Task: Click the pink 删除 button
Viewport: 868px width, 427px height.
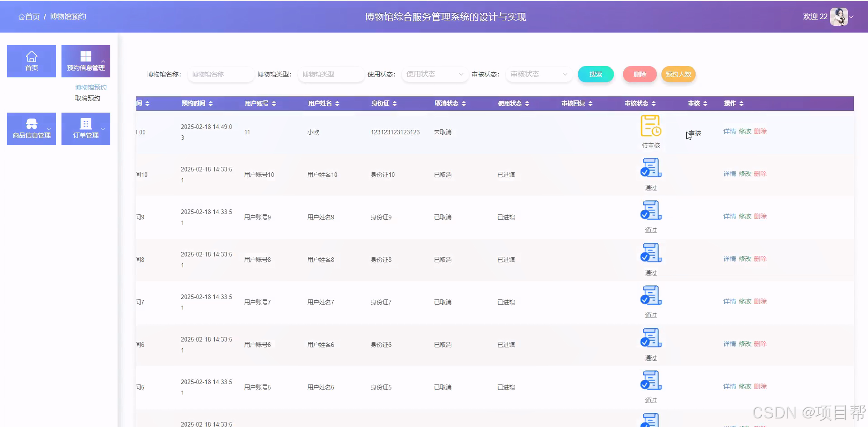Action: (640, 74)
